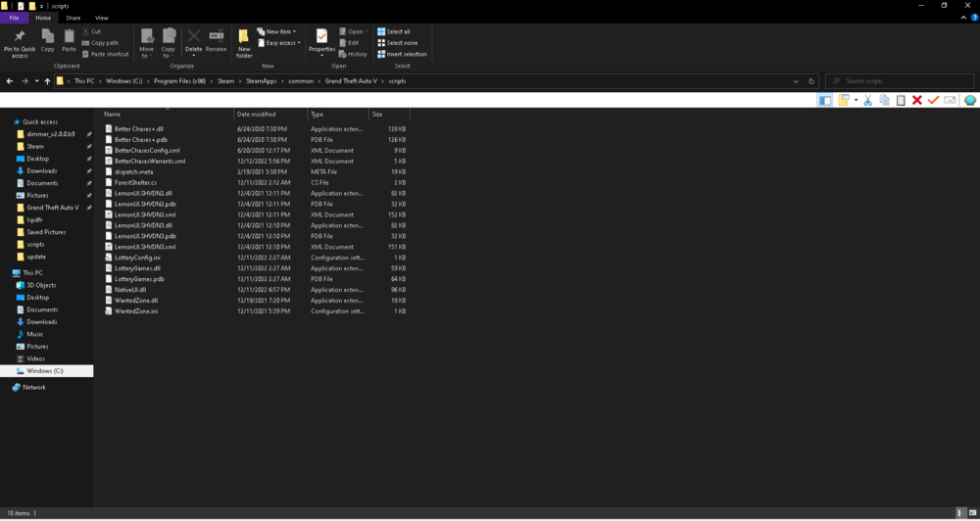Open the View ribbon tab
This screenshot has width=980, height=521.
tap(101, 18)
